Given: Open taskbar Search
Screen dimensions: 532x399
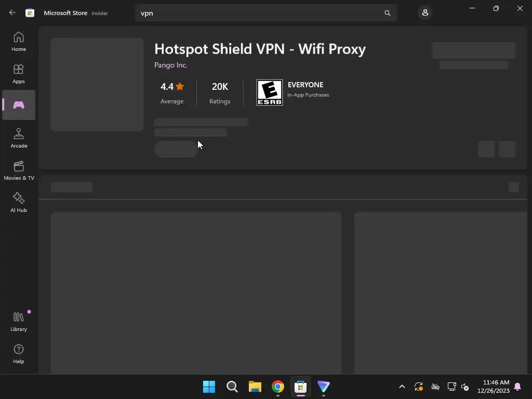Looking at the screenshot, I should click(232, 387).
